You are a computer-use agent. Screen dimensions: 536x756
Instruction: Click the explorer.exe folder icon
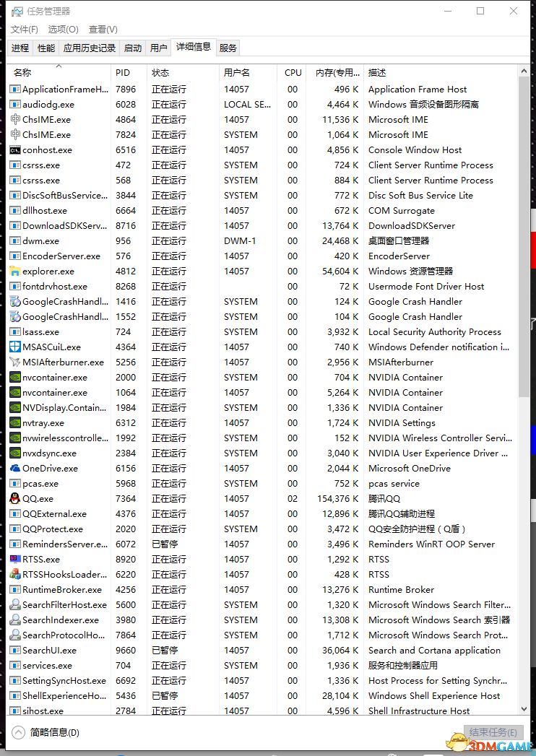coord(15,271)
